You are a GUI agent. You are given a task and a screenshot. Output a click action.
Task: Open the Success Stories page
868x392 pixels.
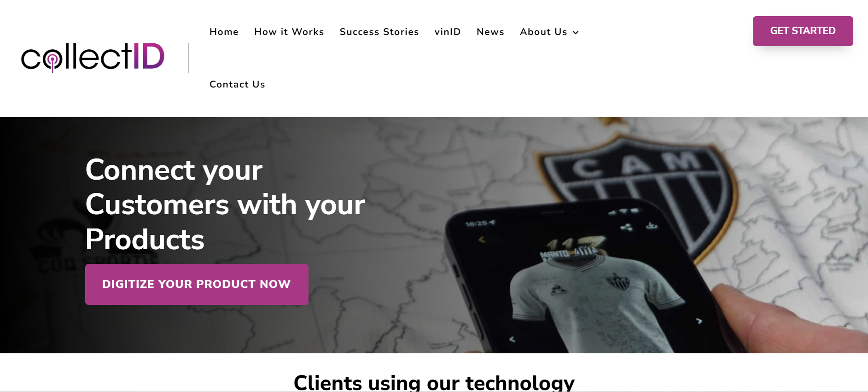coord(379,32)
